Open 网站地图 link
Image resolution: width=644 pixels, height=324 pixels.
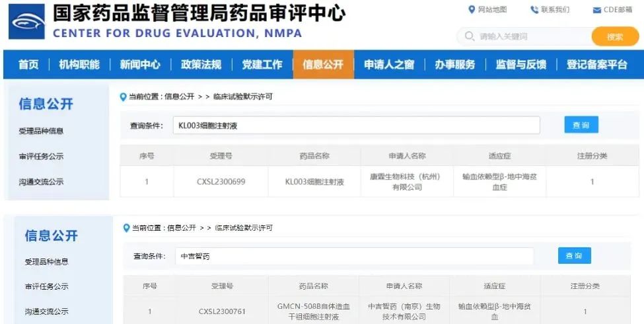(492, 10)
